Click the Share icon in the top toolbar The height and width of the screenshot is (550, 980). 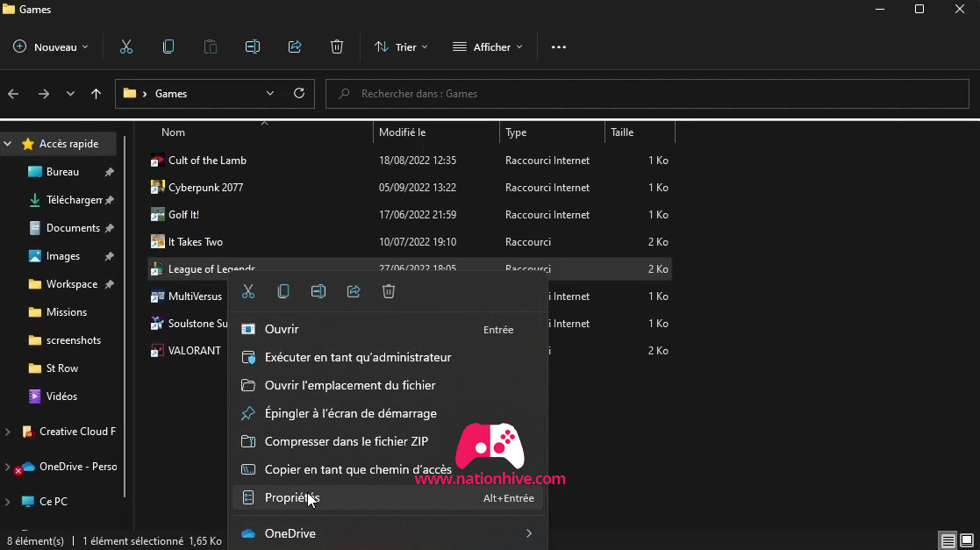(x=295, y=46)
